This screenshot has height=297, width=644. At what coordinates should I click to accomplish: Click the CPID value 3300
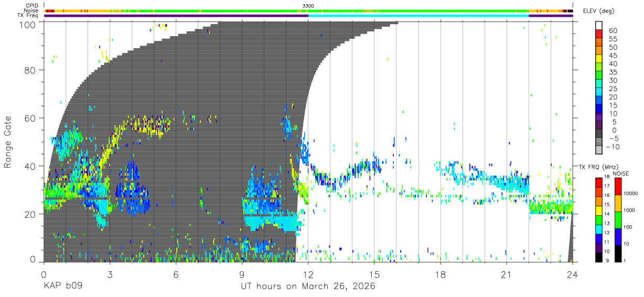pyautogui.click(x=308, y=6)
